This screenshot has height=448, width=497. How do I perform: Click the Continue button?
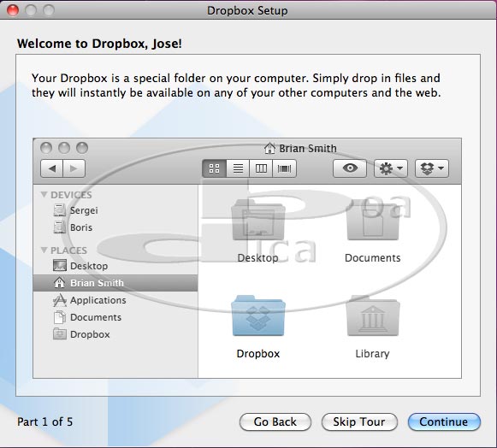[444, 421]
